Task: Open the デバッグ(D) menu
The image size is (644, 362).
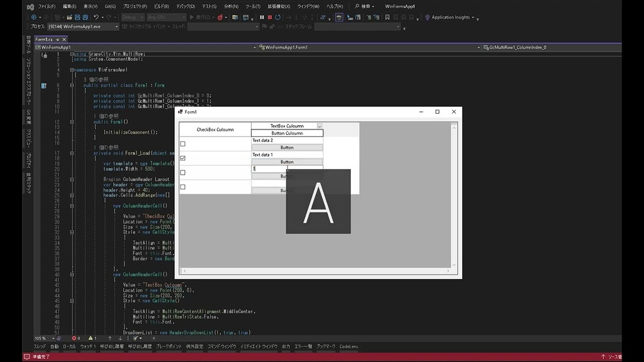Action: (x=185, y=6)
